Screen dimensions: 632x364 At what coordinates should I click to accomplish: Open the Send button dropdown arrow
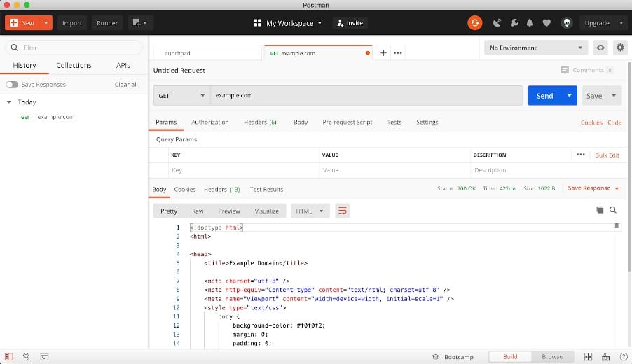[x=569, y=96]
